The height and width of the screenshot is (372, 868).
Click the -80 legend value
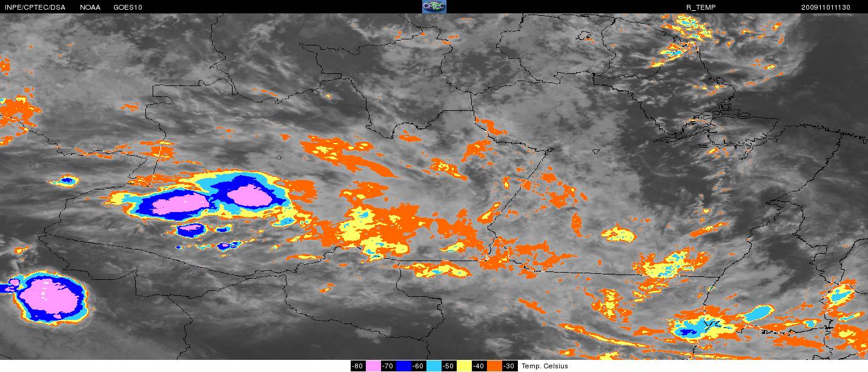coord(357,366)
